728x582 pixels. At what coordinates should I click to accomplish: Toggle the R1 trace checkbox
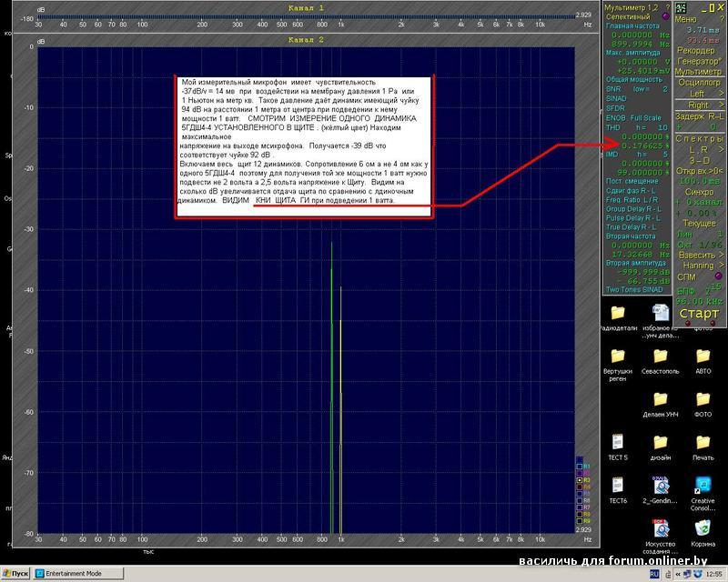[x=578, y=466]
